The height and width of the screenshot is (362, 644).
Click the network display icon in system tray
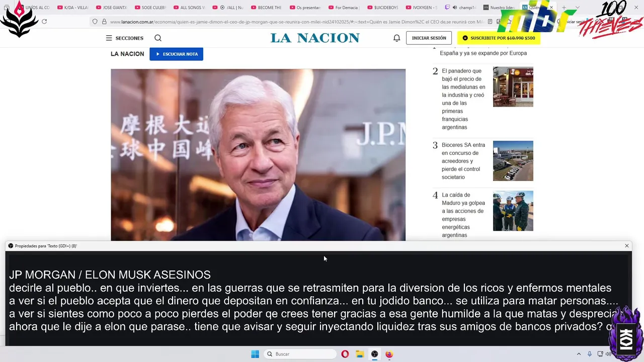[600, 354]
